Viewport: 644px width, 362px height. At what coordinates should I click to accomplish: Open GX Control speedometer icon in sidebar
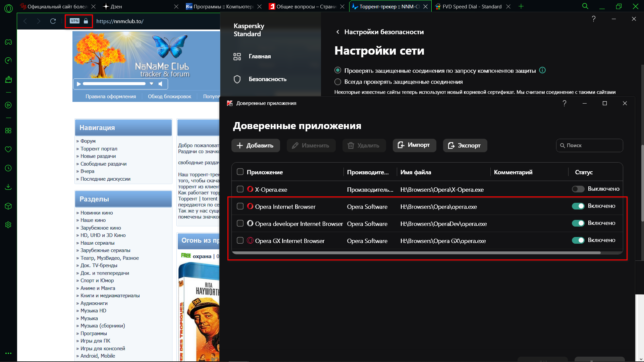pyautogui.click(x=8, y=60)
